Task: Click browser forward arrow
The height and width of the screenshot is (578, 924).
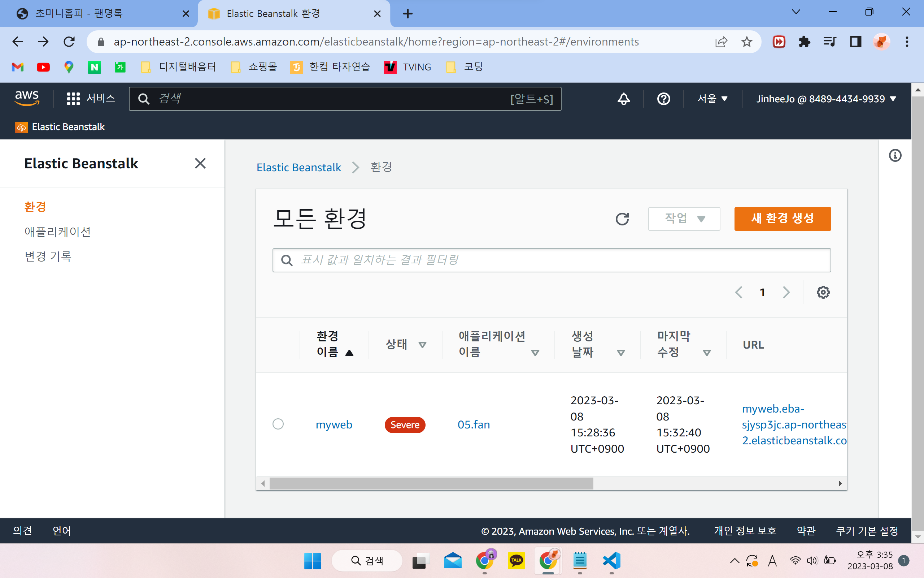Action: (43, 42)
